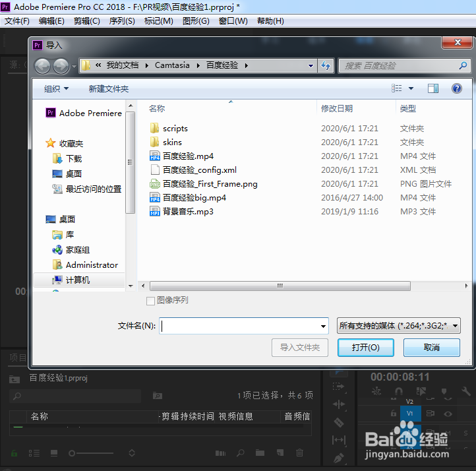Select 最近访问的位置 in sidebar

pos(87,189)
